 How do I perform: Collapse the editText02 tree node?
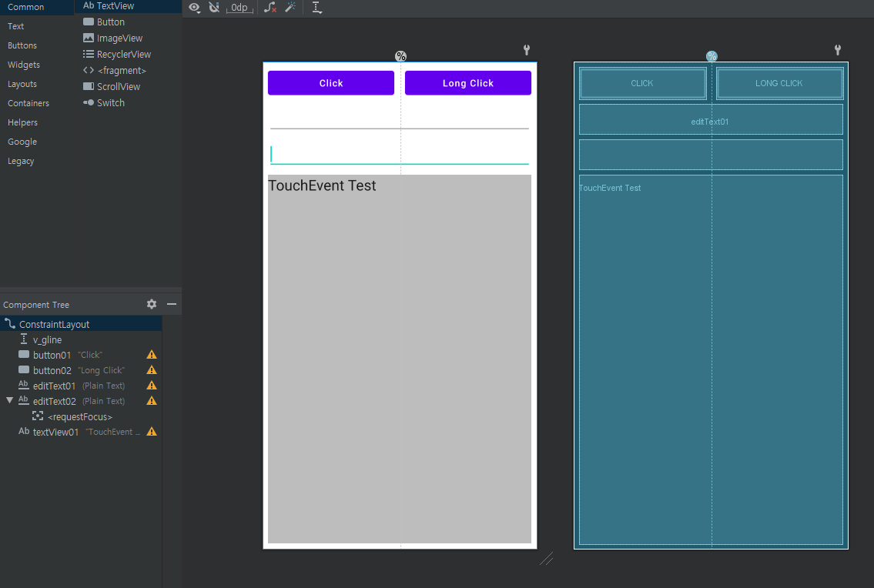[x=9, y=401]
